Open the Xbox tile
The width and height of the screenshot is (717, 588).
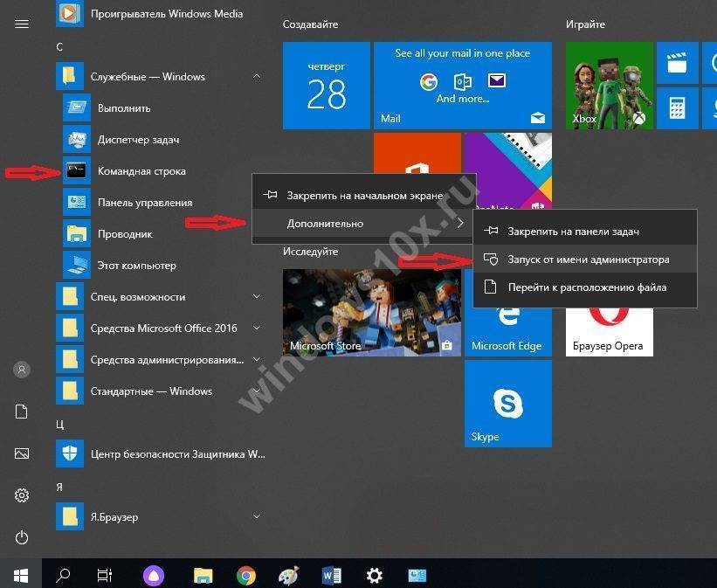click(607, 86)
